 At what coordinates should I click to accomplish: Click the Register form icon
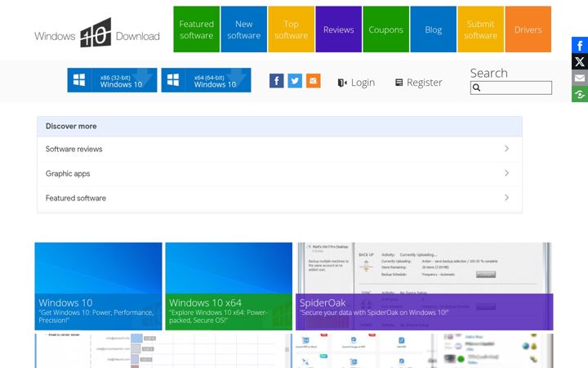tap(399, 83)
